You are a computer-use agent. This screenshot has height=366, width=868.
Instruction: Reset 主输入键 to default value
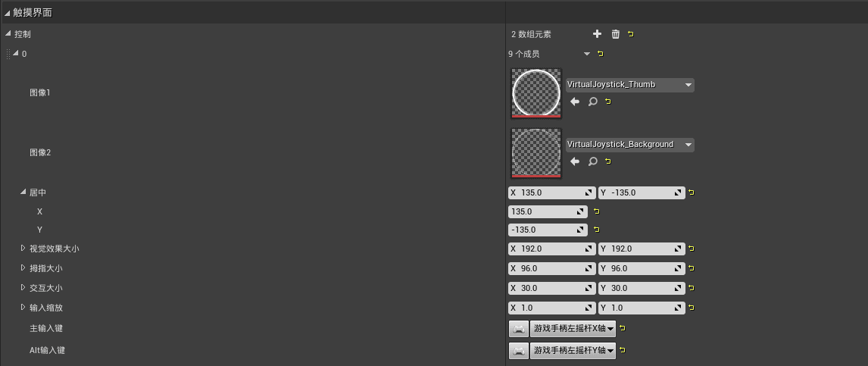point(623,328)
